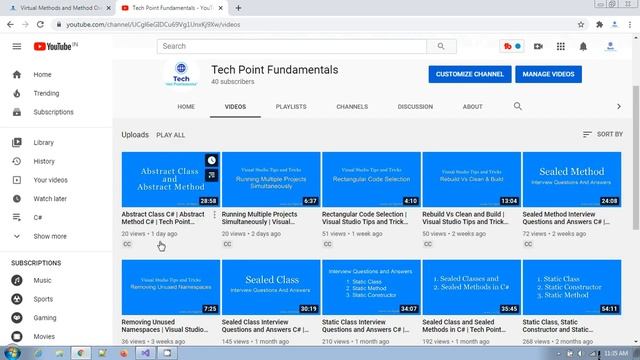Open the notifications bell
The height and width of the screenshot is (360, 640).
click(x=583, y=47)
